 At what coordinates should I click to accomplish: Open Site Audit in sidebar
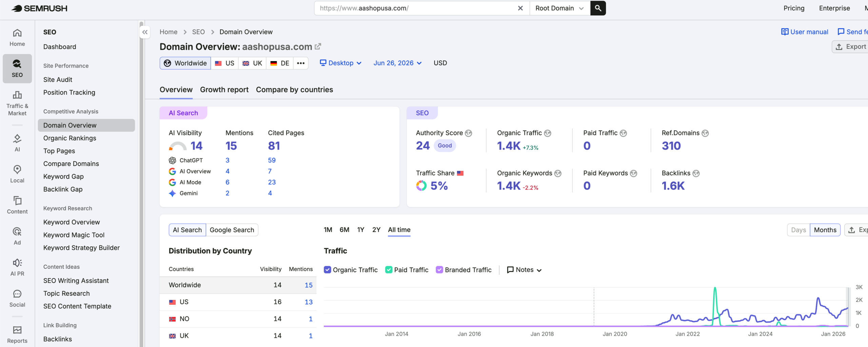coord(58,79)
